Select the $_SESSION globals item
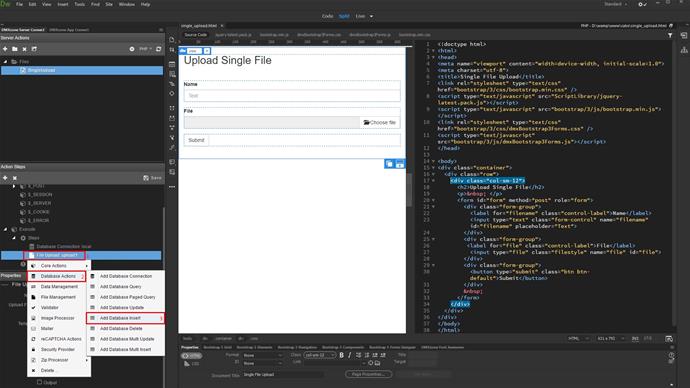The image size is (690, 388). (40, 194)
